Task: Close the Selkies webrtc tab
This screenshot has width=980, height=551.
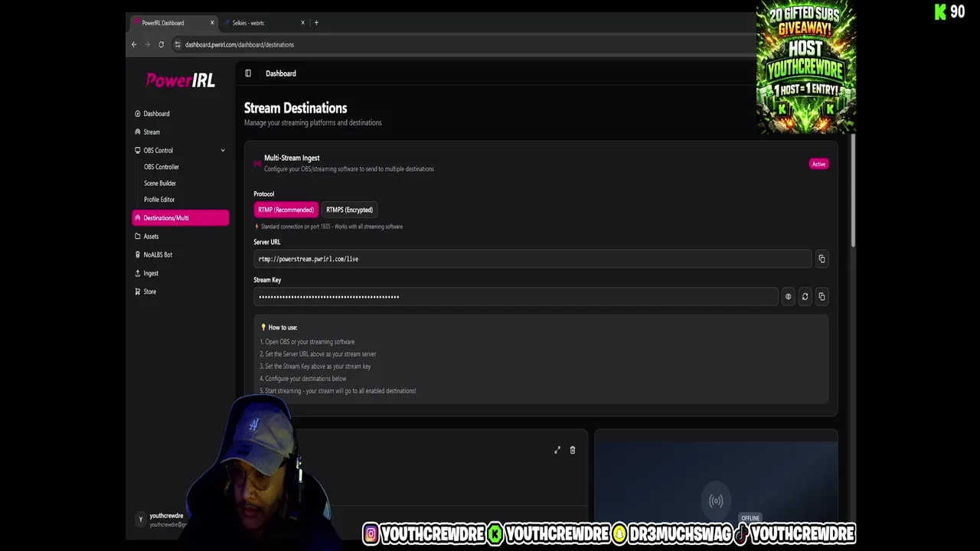Action: tap(302, 23)
